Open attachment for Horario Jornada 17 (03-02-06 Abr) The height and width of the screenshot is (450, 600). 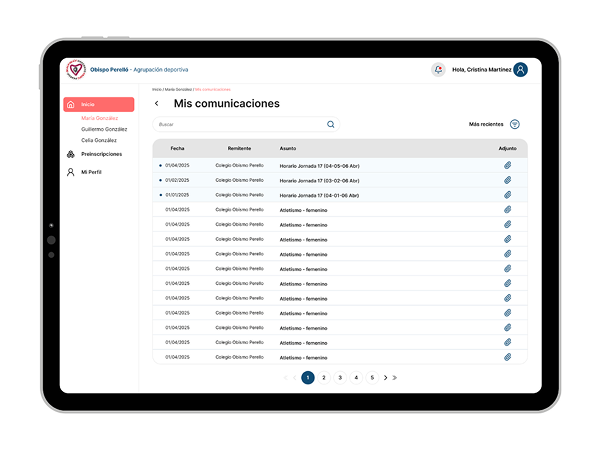tap(507, 180)
